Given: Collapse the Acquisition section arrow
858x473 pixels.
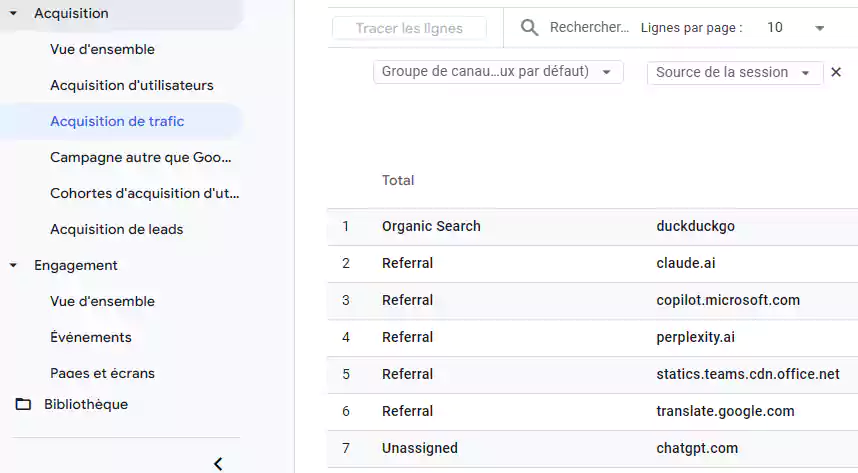Looking at the screenshot, I should [x=13, y=13].
